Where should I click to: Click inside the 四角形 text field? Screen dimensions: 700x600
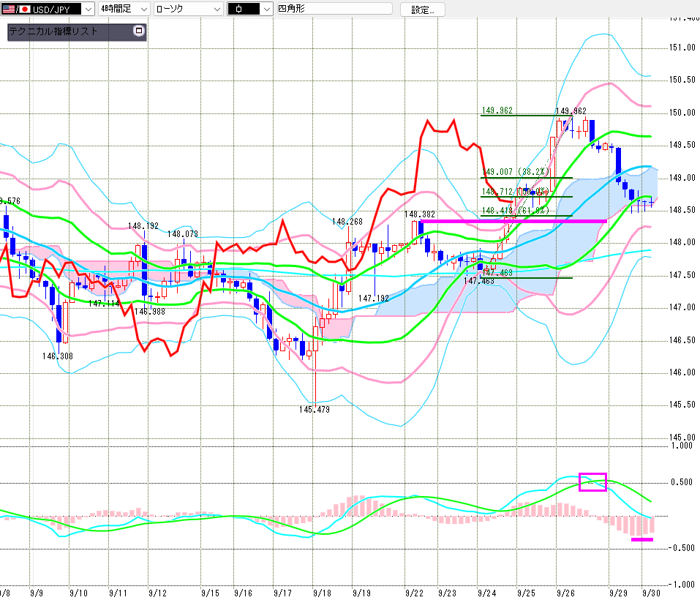333,9
